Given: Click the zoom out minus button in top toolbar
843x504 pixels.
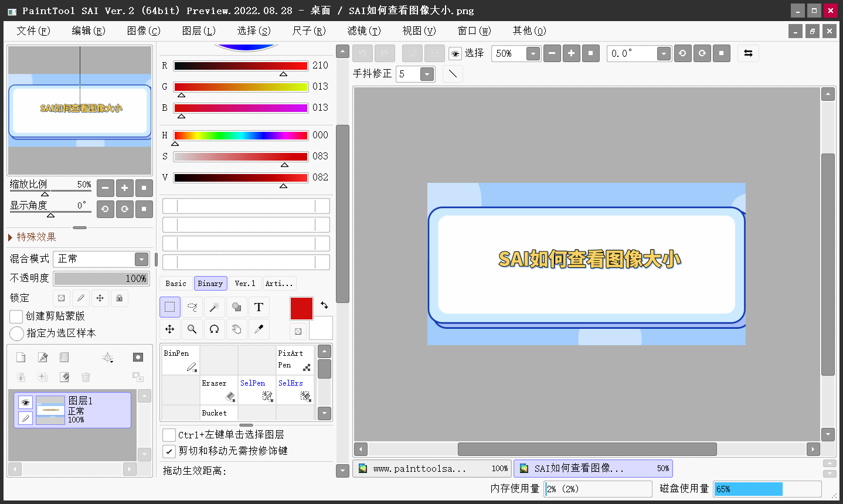Looking at the screenshot, I should coord(552,53).
